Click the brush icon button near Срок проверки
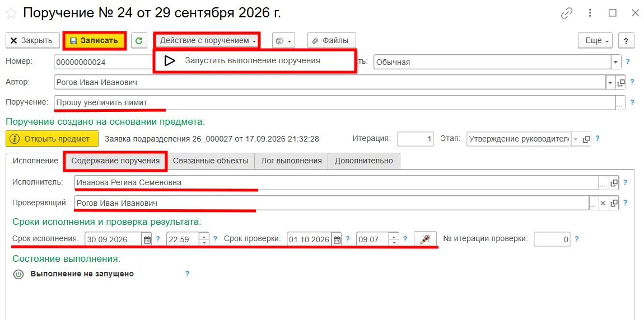 (424, 239)
